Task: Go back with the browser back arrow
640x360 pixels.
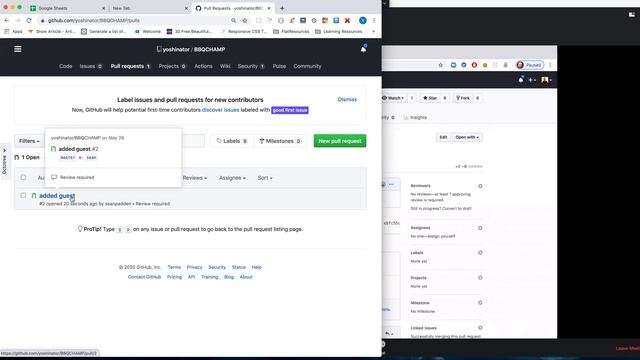Action: (7, 20)
